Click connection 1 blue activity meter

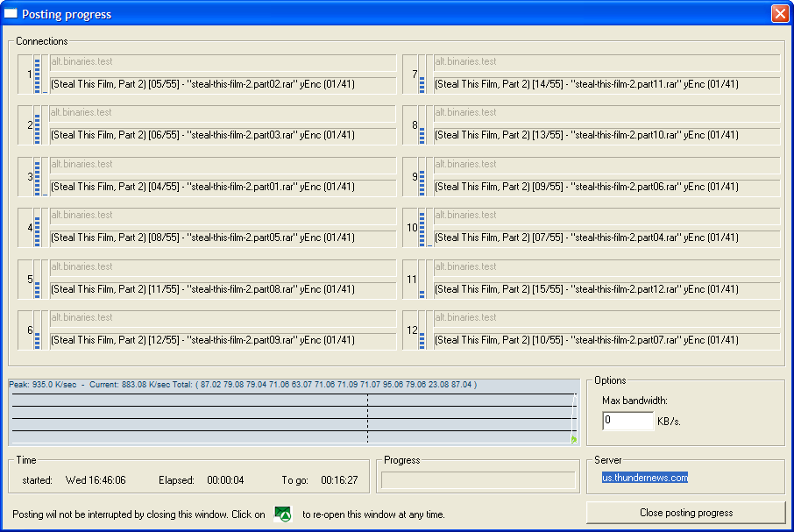click(37, 74)
